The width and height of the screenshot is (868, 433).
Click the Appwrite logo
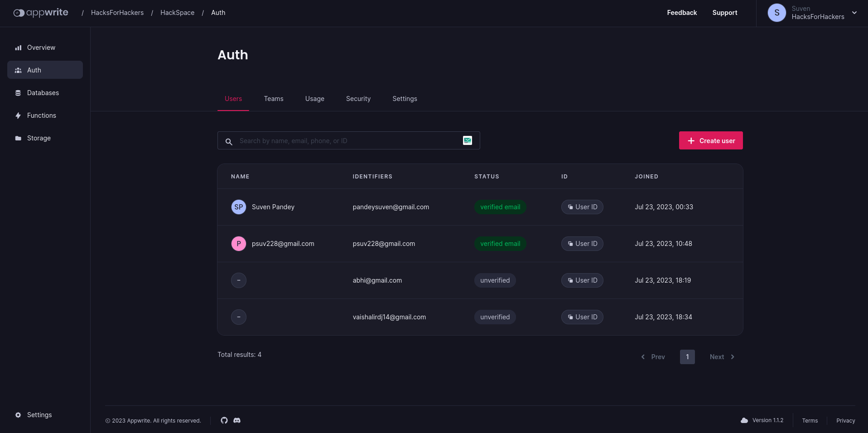coord(41,13)
